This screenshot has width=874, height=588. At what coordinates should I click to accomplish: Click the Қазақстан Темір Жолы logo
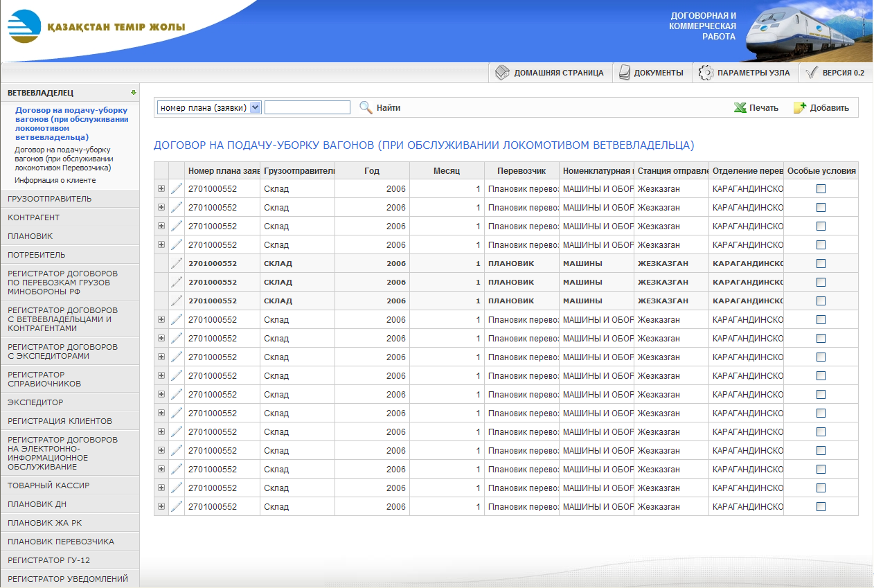[24, 27]
